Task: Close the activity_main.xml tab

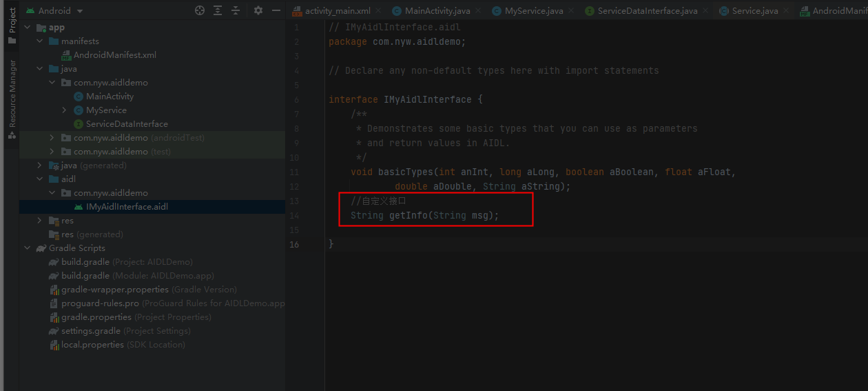Action: pos(379,11)
